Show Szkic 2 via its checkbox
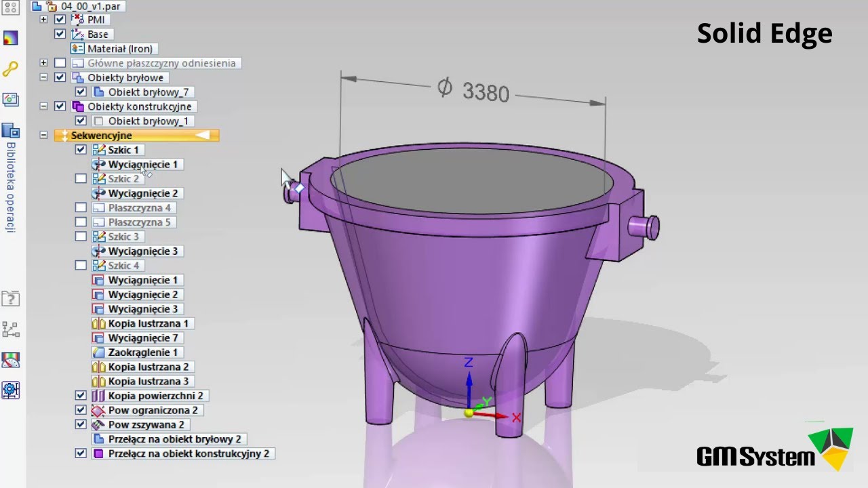The height and width of the screenshot is (488, 868). (81, 179)
